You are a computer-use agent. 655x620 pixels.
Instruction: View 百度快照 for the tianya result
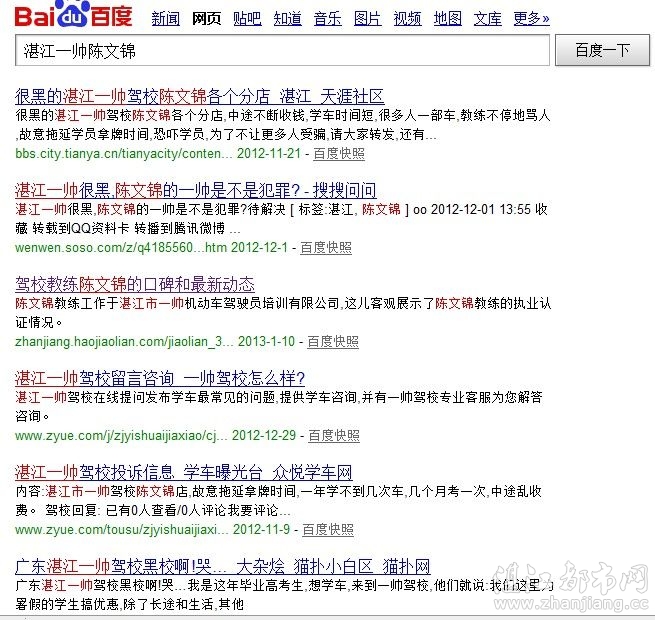(x=339, y=154)
